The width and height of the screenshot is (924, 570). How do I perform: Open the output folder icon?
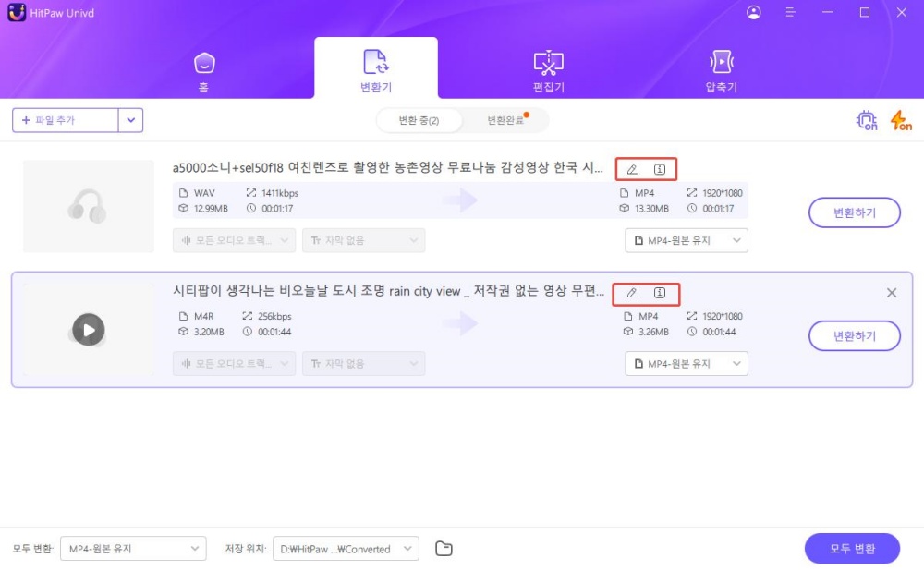click(x=444, y=549)
